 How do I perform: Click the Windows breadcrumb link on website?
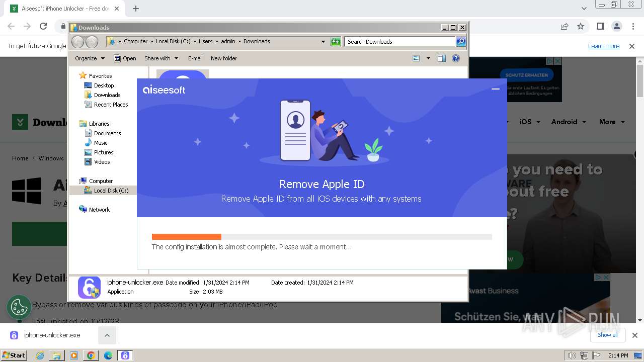pyautogui.click(x=51, y=158)
